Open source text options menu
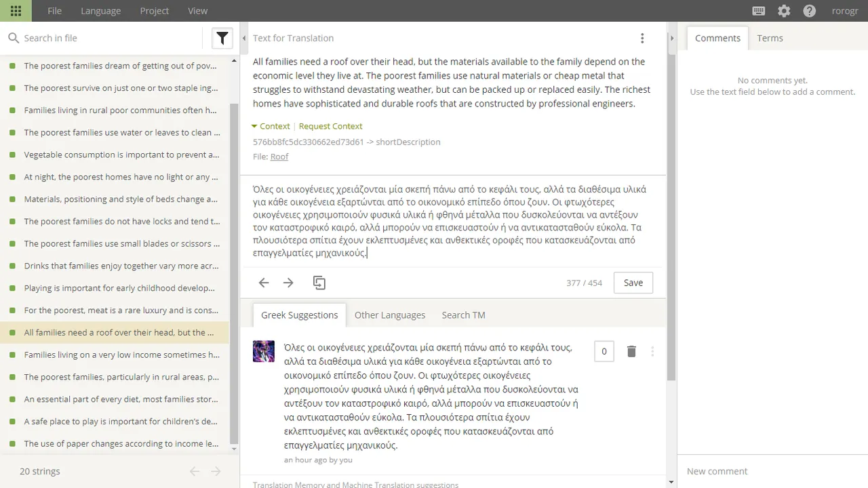 642,38
